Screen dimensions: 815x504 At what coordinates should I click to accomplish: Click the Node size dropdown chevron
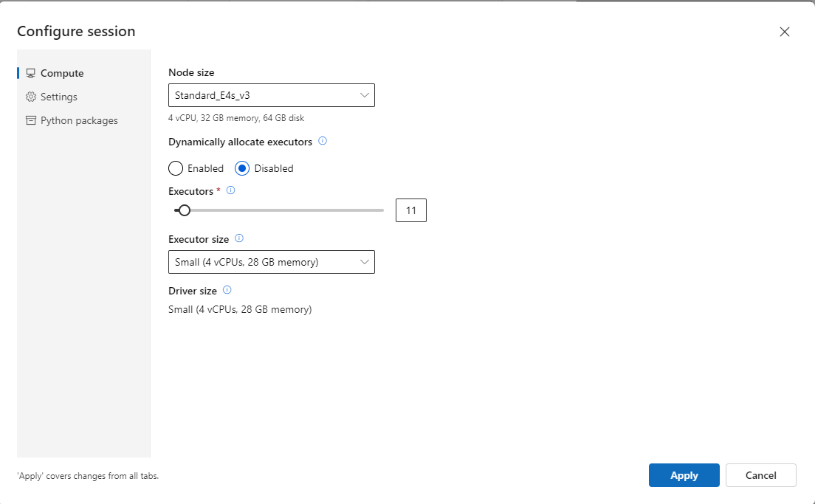point(364,95)
